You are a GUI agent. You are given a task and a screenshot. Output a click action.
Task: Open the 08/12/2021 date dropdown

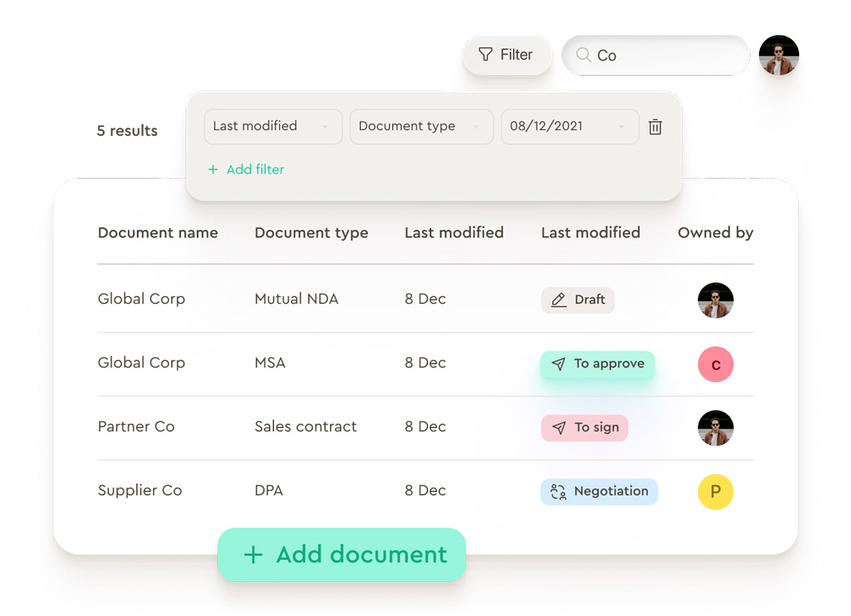coord(569,127)
